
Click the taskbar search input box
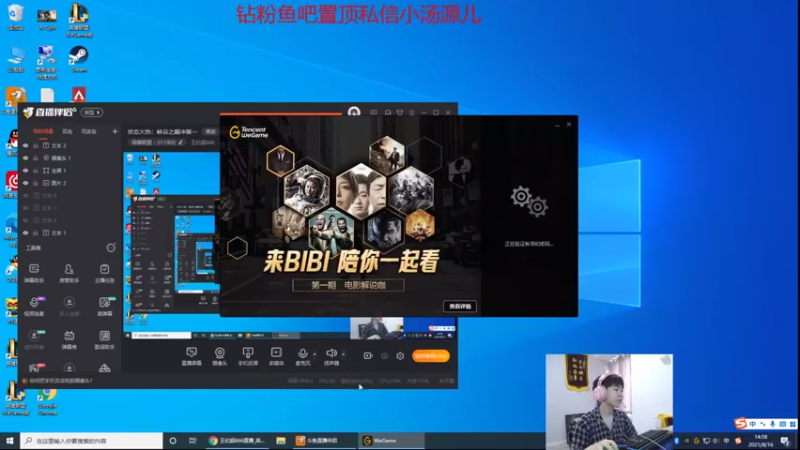click(x=92, y=441)
